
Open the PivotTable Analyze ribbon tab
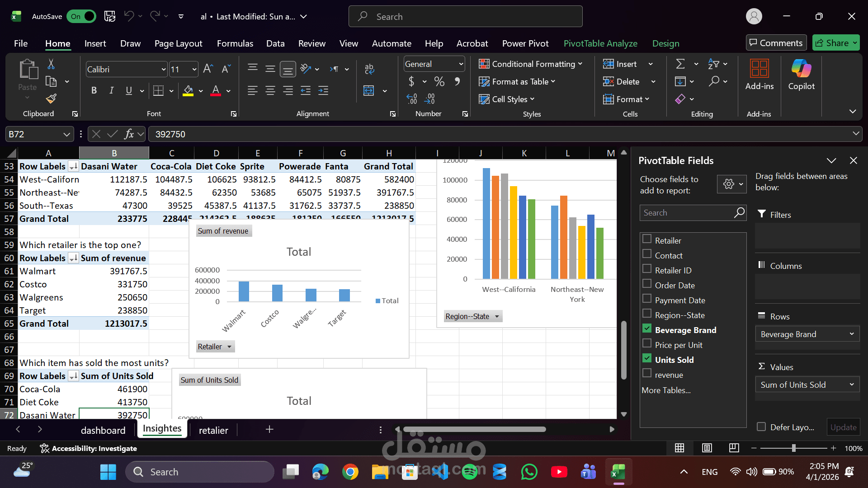(600, 43)
